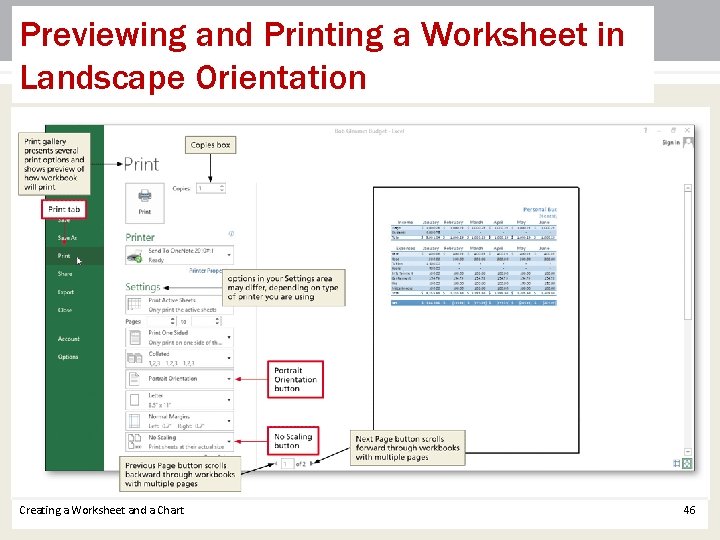Open the Normal Margins dropdown
This screenshot has height=540, width=720.
(180, 421)
